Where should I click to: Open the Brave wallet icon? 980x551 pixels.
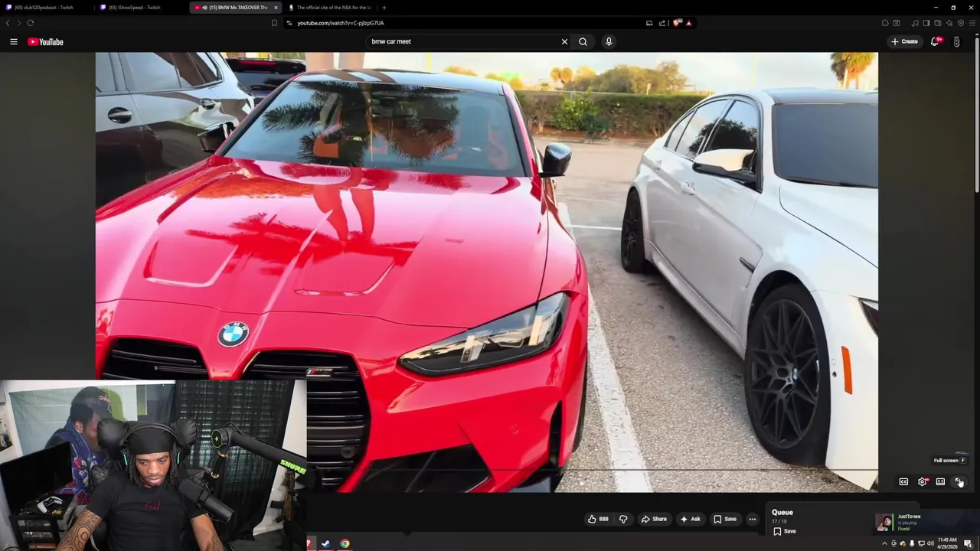938,23
